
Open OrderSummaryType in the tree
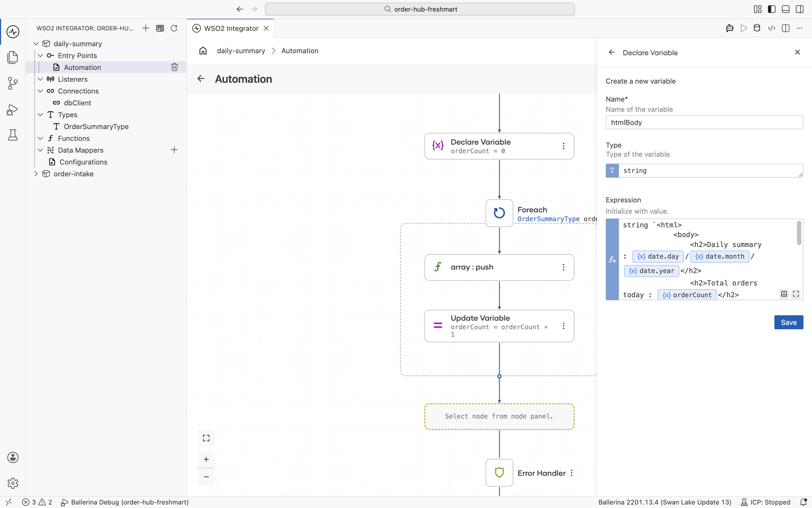click(x=96, y=126)
